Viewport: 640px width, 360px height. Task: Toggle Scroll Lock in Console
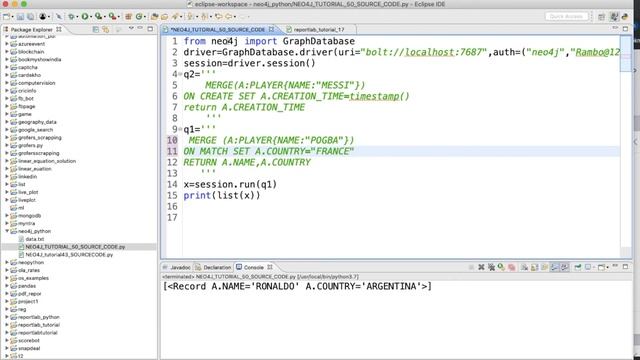[534, 267]
